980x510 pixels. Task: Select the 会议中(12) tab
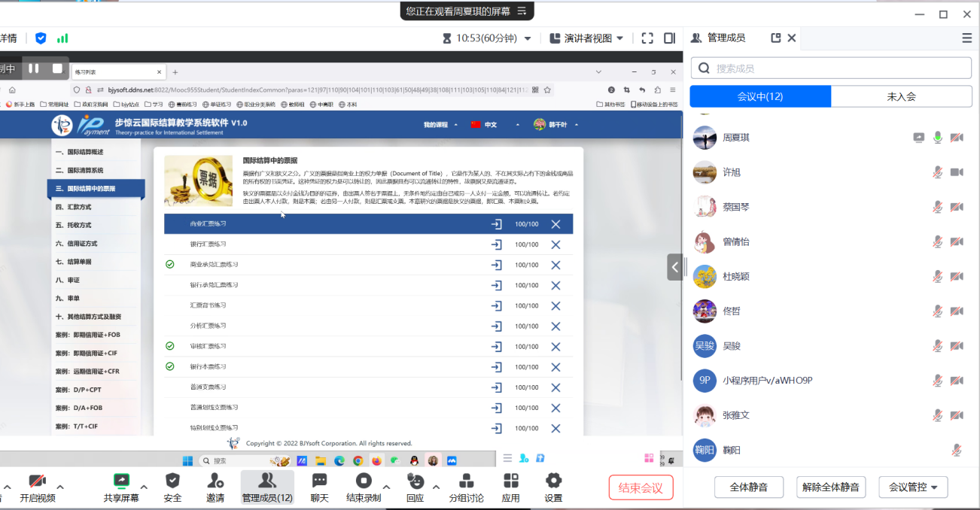[x=760, y=96]
